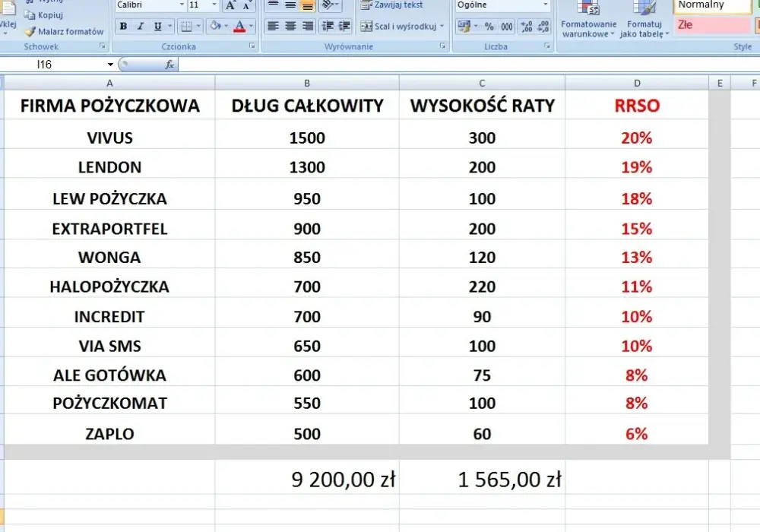This screenshot has height=532, width=760.
Task: Select DŁUG CAŁKOWITY header cell
Action: (307, 105)
